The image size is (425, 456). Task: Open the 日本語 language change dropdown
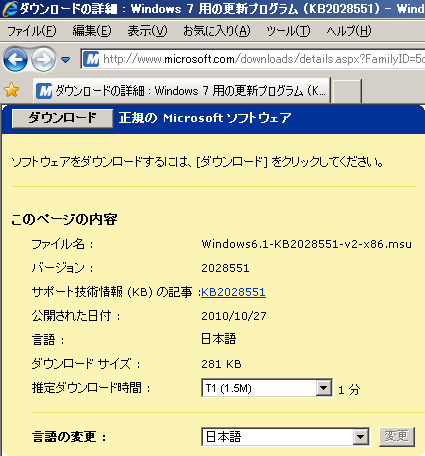(x=285, y=437)
